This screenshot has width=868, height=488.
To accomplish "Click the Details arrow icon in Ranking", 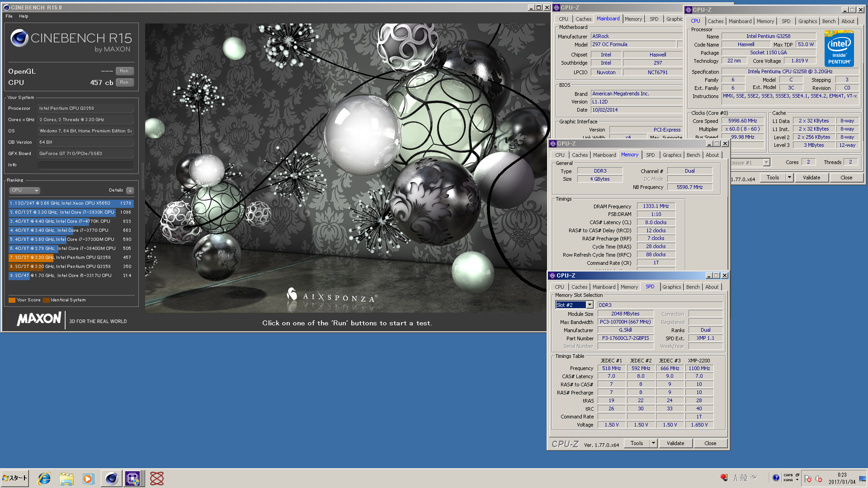I will tap(130, 191).
